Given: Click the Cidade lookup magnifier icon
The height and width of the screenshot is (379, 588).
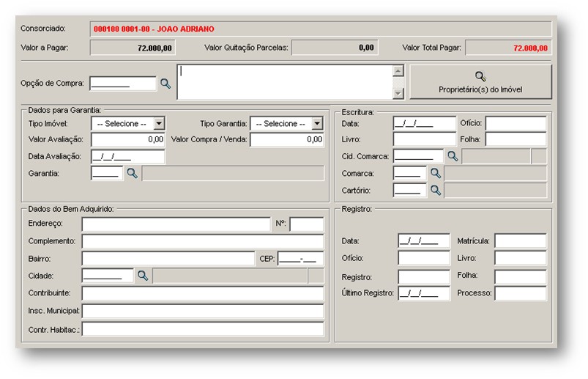Looking at the screenshot, I should tap(143, 276).
